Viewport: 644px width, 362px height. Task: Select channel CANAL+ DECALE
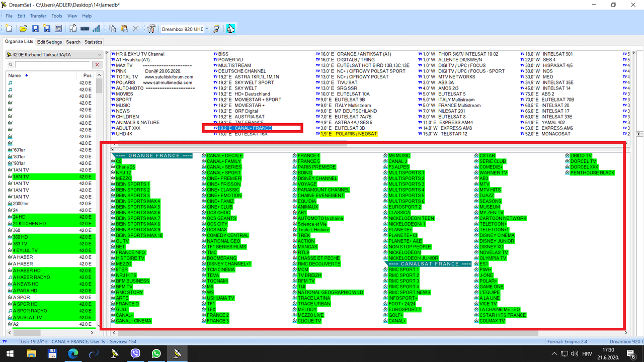click(x=224, y=156)
